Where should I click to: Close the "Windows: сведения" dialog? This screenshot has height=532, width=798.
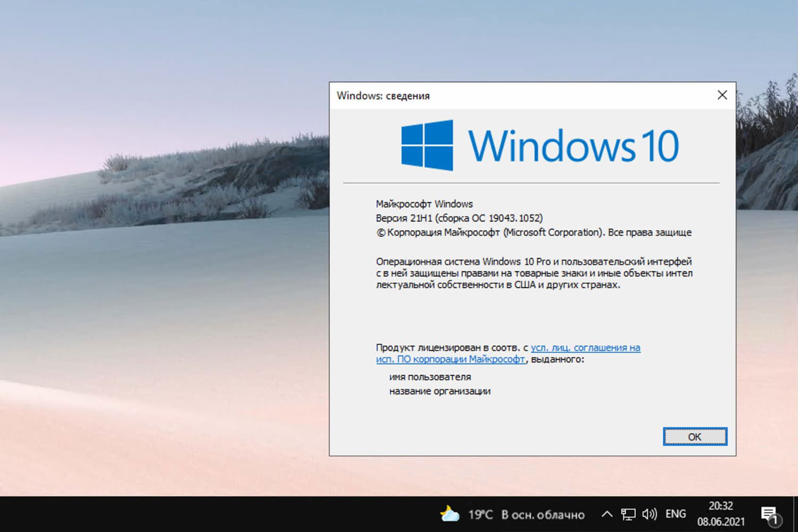pyautogui.click(x=722, y=95)
